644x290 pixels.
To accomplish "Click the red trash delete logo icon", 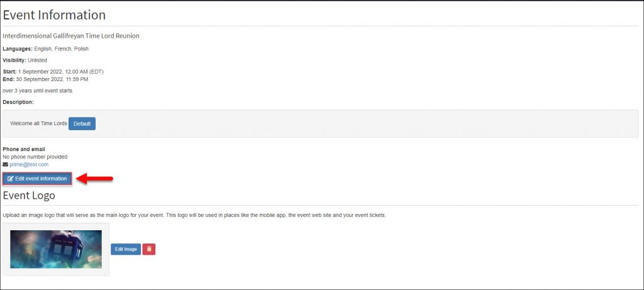I will [x=148, y=249].
